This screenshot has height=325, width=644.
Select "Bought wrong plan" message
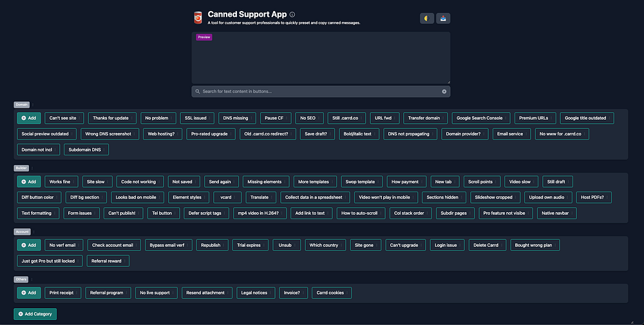tap(535, 245)
